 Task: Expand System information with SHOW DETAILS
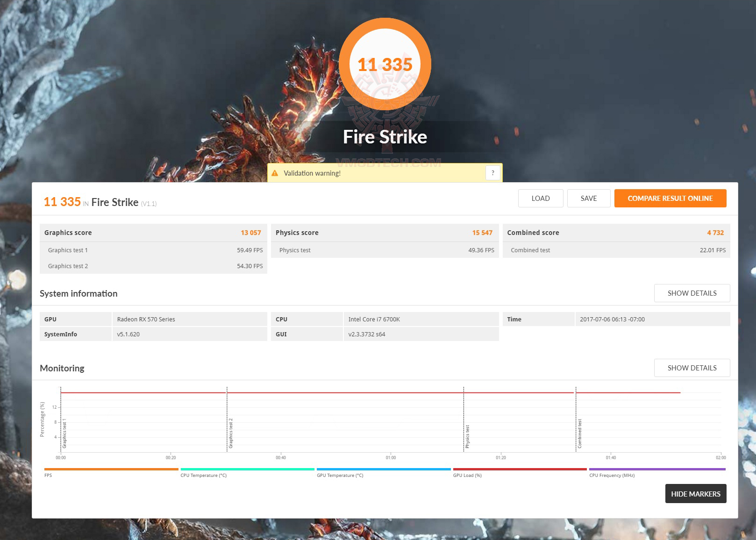[x=692, y=293]
